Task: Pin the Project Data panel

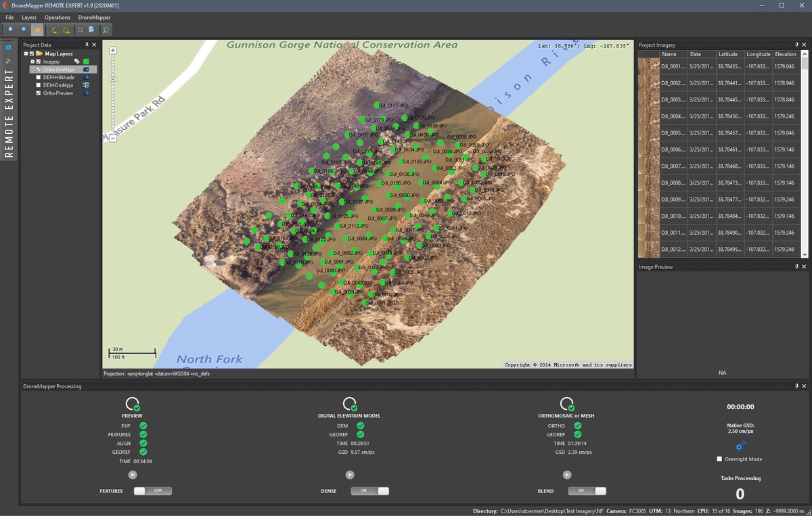Action: pos(87,45)
